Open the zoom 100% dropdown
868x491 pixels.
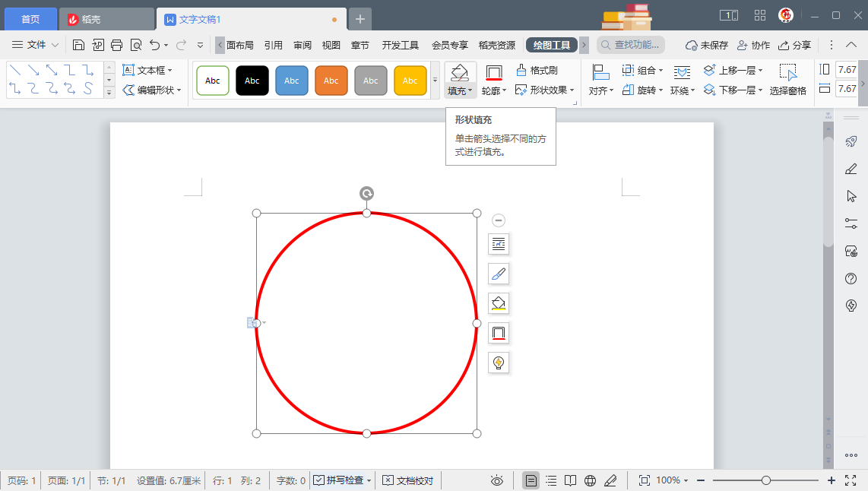(672, 480)
